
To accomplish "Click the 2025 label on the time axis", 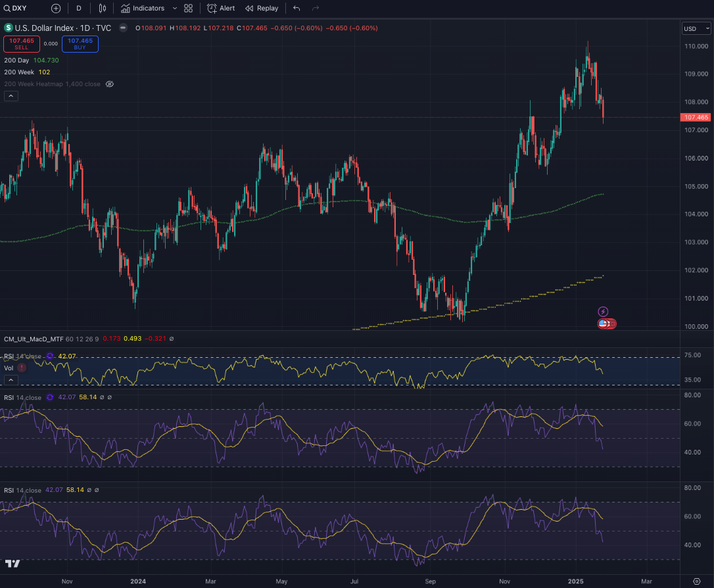I will click(x=575, y=581).
